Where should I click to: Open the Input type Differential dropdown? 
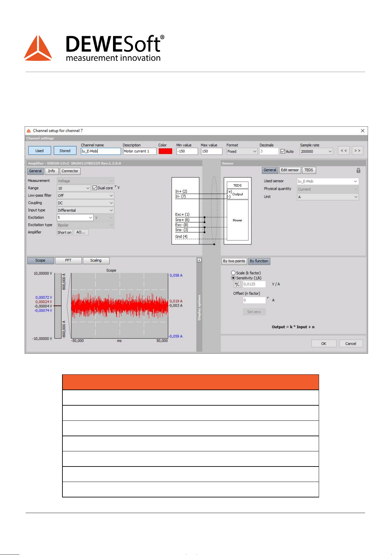(x=85, y=210)
